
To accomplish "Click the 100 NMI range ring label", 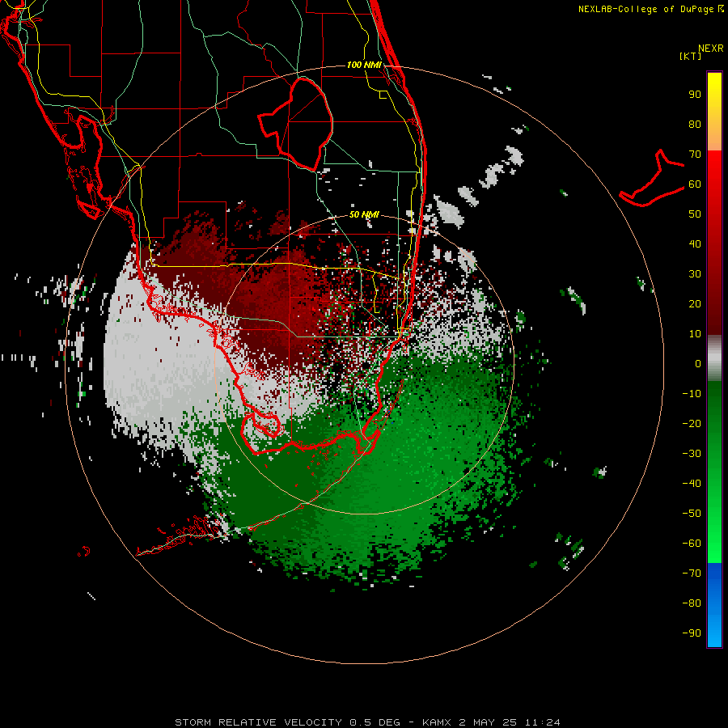I will click(x=364, y=65).
